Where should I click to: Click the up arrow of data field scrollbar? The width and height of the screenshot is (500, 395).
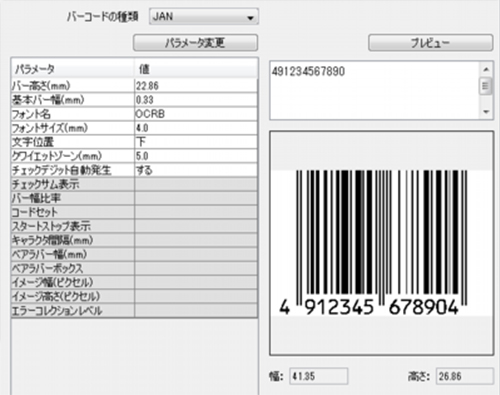click(486, 69)
